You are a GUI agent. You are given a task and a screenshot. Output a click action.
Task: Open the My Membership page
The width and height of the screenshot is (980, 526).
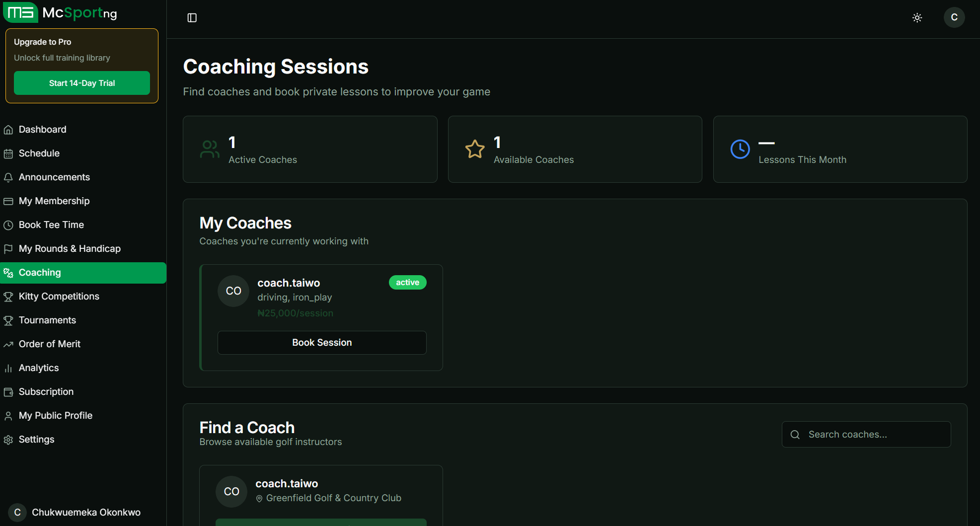click(x=54, y=201)
